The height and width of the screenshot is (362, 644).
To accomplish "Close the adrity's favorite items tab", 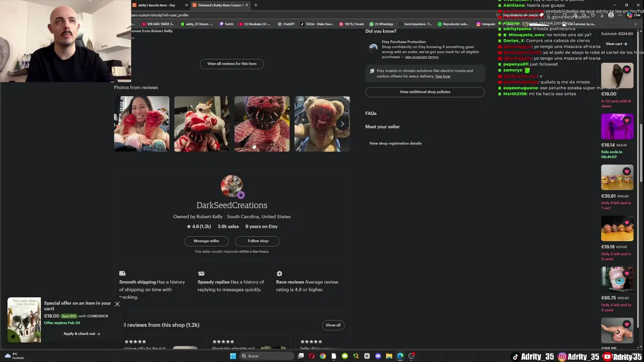I will click(187, 5).
